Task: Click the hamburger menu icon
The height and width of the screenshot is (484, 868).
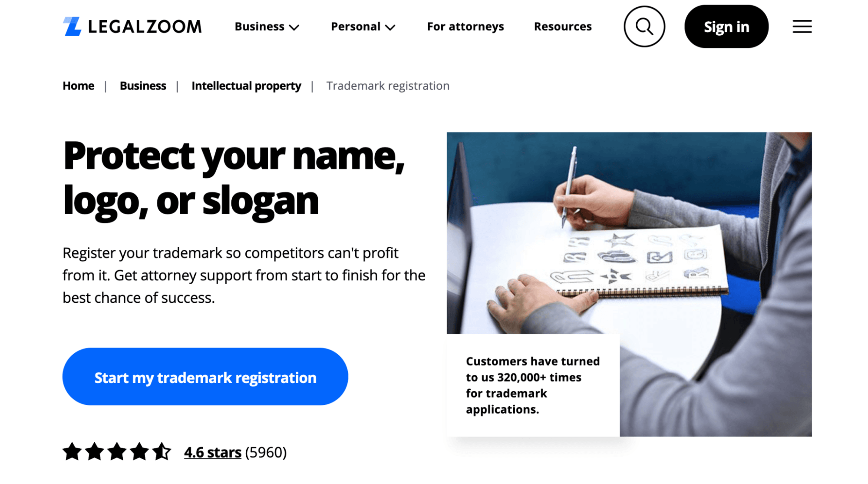Action: coord(803,26)
